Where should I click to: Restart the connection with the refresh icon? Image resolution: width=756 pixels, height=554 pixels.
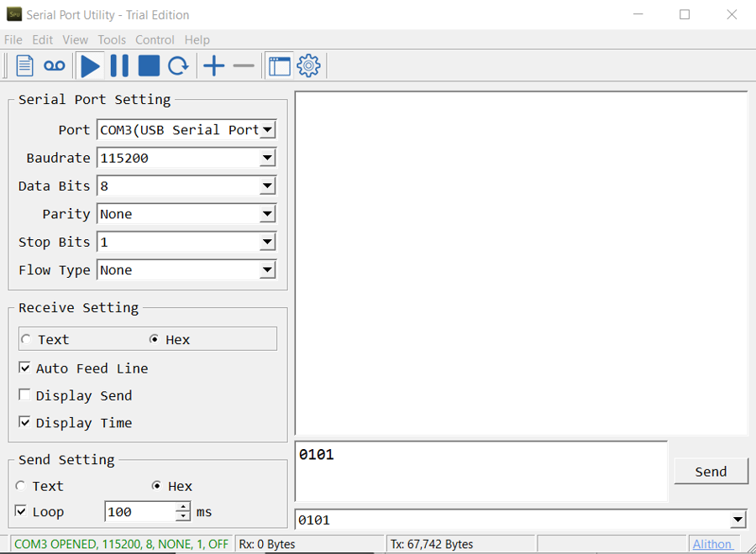tap(178, 65)
